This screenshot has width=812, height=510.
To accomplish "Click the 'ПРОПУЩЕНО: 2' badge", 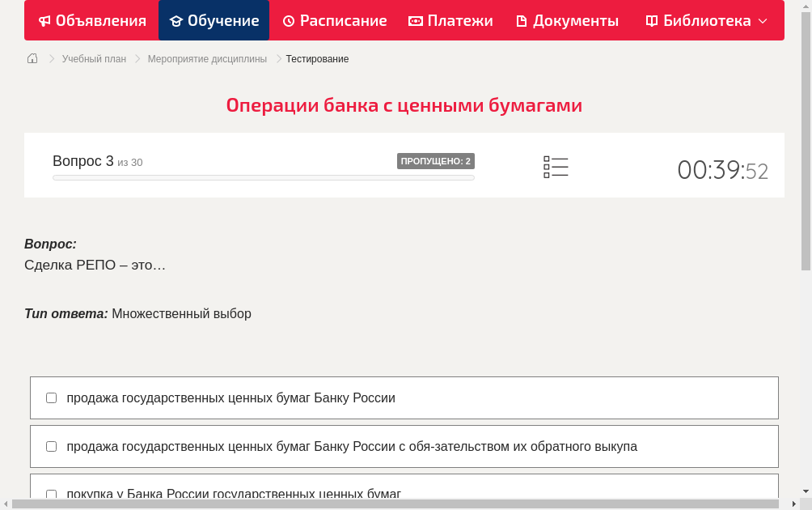I will point(435,161).
